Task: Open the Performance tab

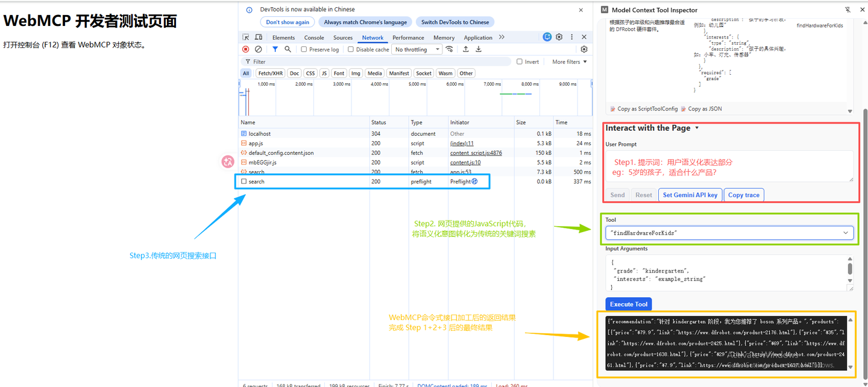Action: click(x=408, y=37)
